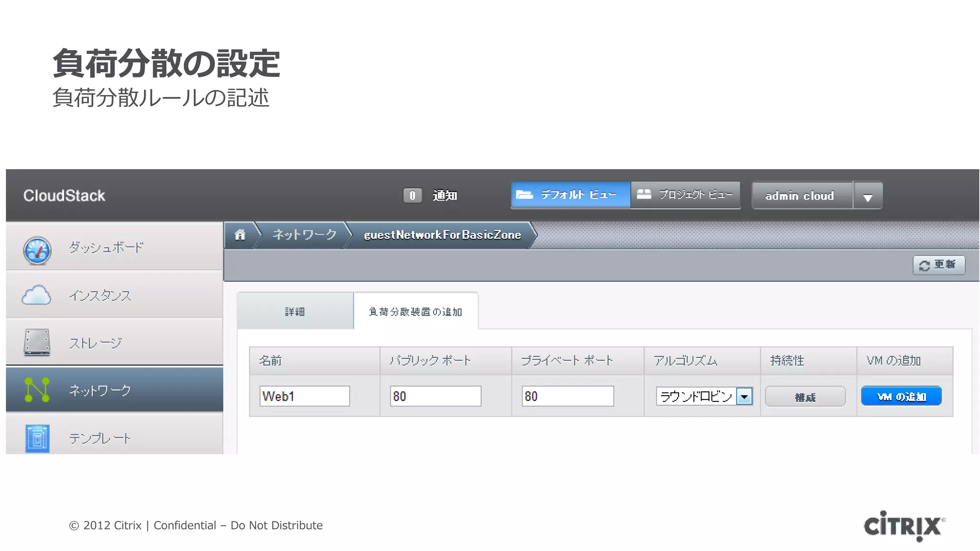Switch to Project View (プロジェクト ビュー)
Screen dimensions: 980x551
pos(685,195)
